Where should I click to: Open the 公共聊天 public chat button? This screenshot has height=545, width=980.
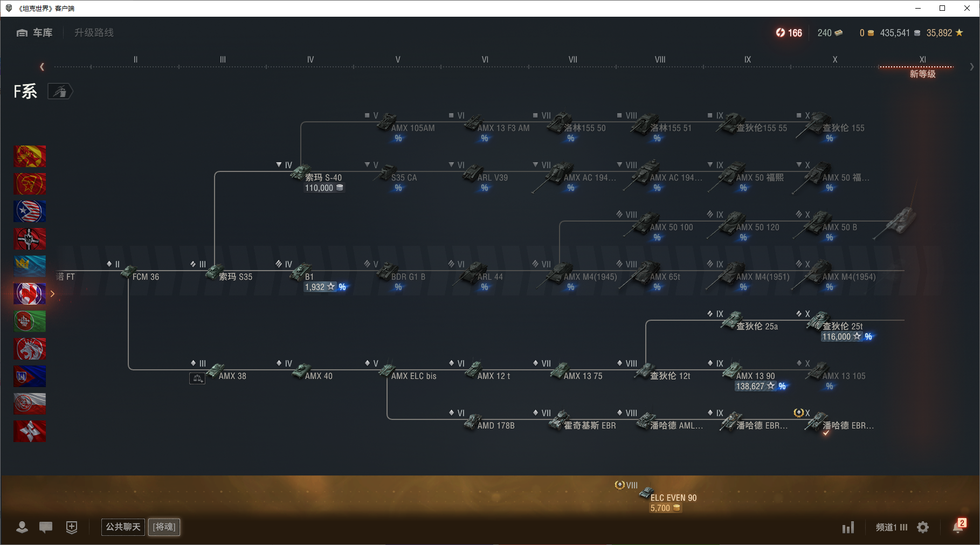123,527
